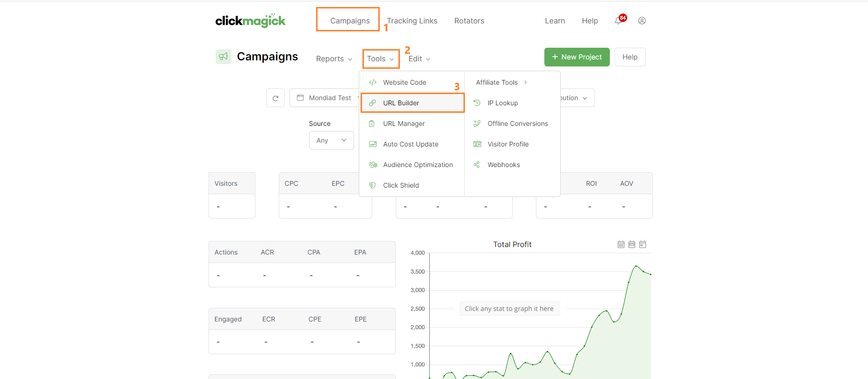Expand the Reports dropdown menu
The image size is (868, 379).
pos(333,59)
